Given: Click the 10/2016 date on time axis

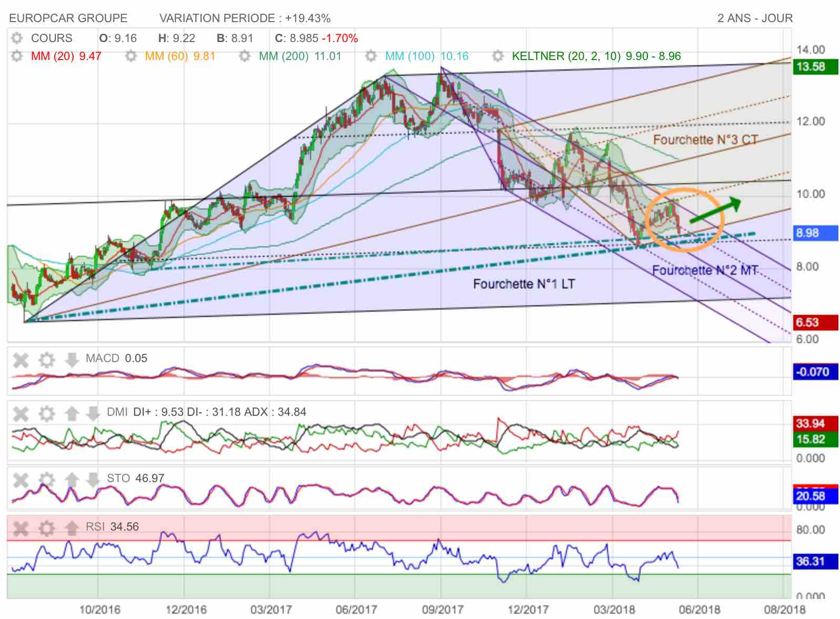Looking at the screenshot, I should [x=100, y=610].
